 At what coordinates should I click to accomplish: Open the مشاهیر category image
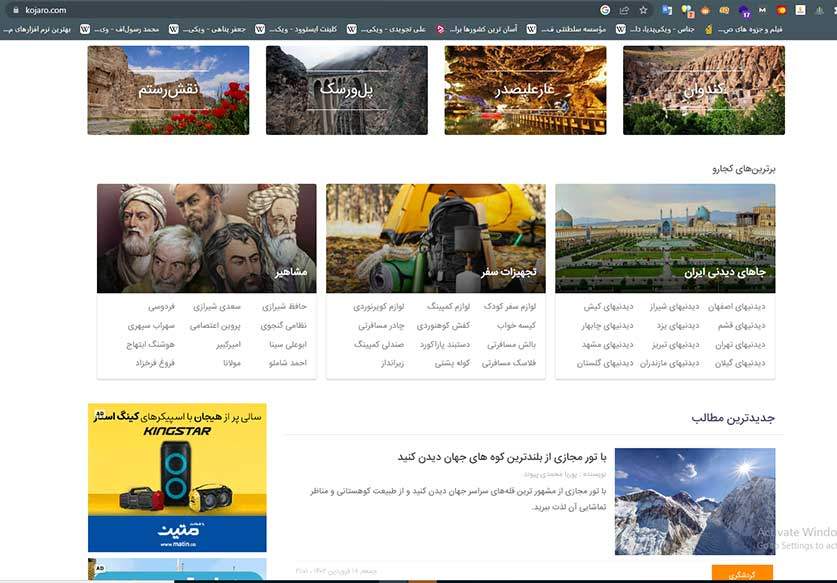207,239
